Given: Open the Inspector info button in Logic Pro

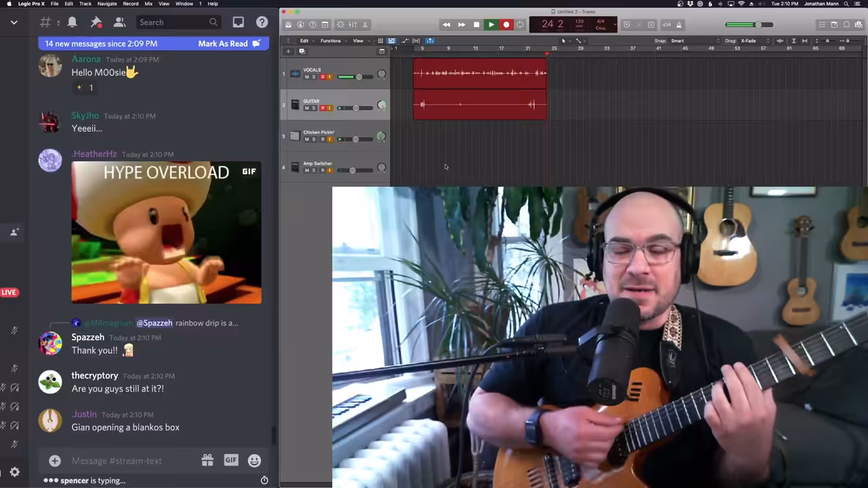Looking at the screenshot, I should coord(300,24).
